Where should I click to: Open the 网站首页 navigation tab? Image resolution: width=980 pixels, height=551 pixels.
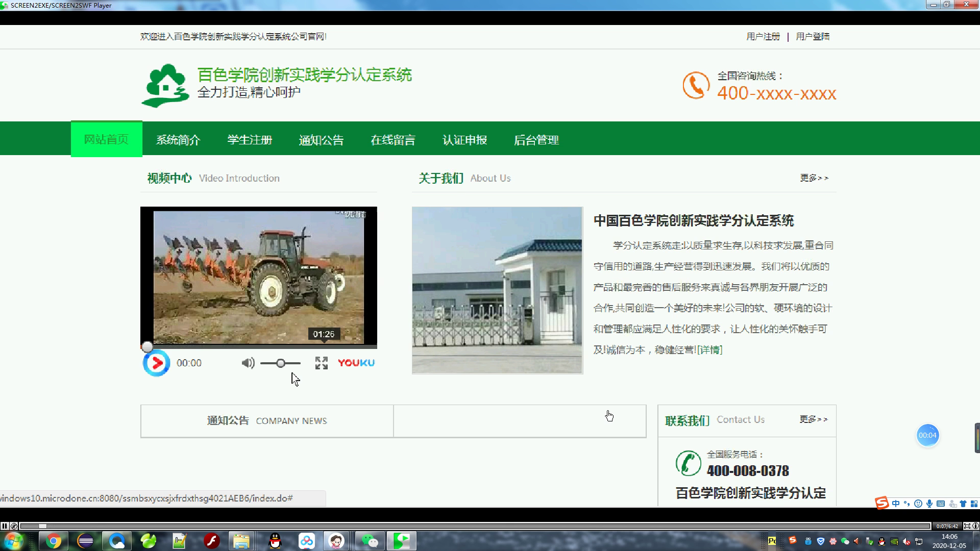coord(106,139)
